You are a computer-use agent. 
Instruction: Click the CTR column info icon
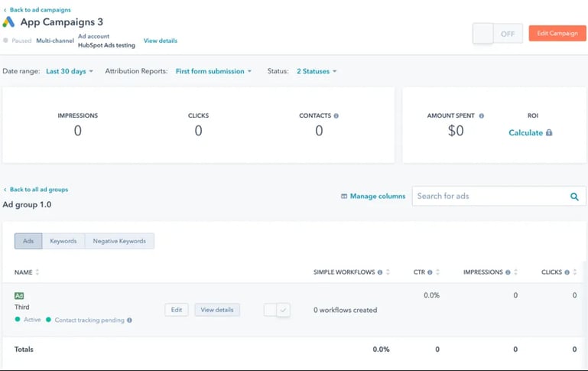430,272
